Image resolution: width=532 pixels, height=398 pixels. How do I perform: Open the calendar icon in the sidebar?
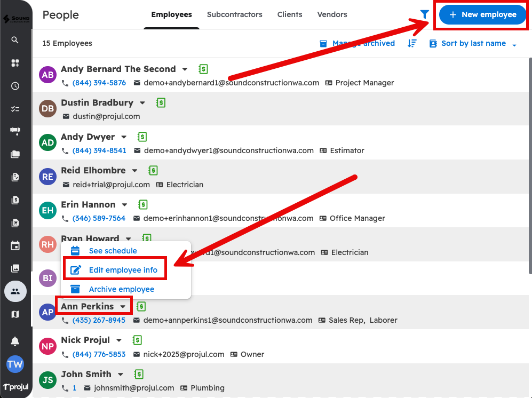point(15,245)
